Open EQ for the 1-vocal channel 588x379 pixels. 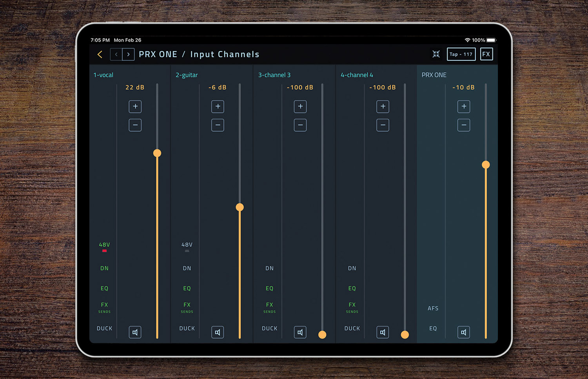tap(104, 288)
